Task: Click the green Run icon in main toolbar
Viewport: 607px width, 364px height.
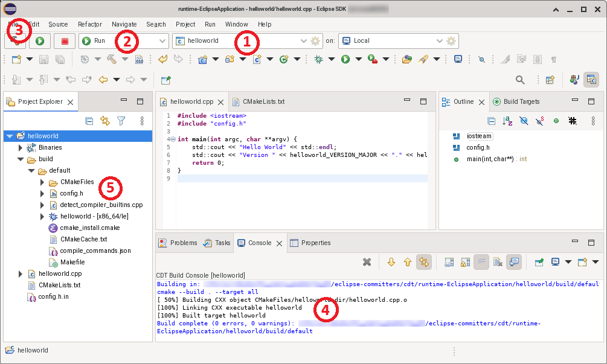Action: (345, 59)
